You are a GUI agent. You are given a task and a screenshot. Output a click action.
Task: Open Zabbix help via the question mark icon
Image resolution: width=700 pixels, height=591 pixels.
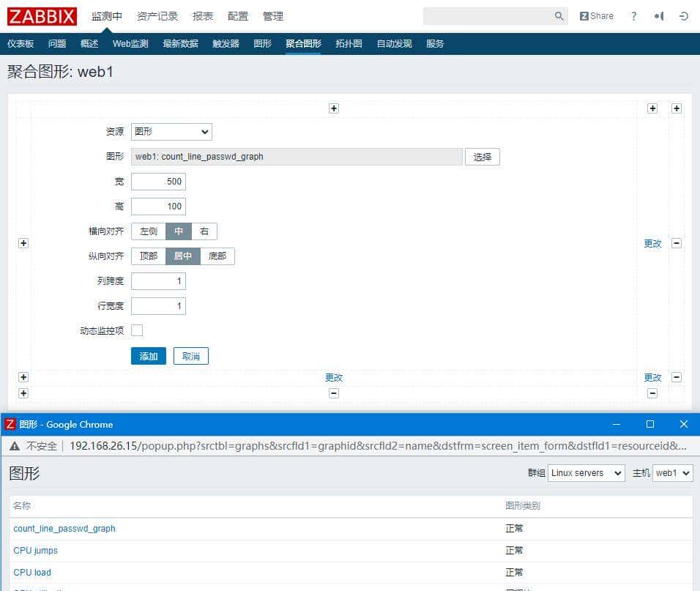tap(633, 16)
